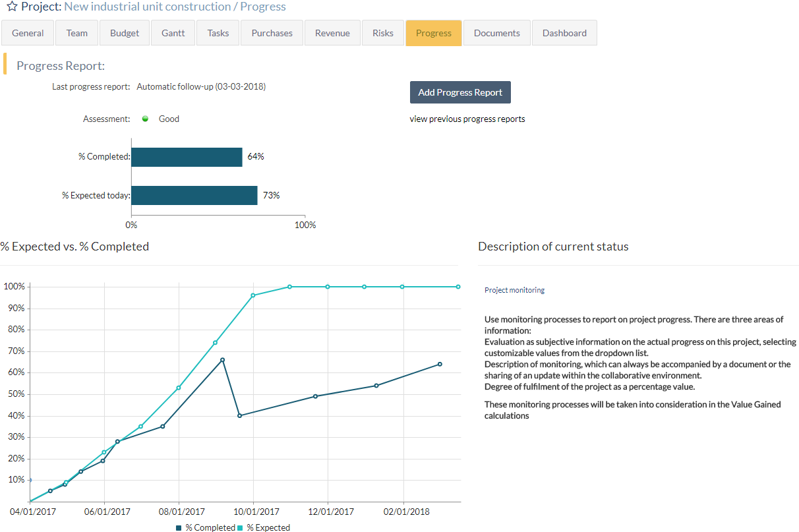Open the Team tab
This screenshot has height=532, width=799.
[x=76, y=32]
